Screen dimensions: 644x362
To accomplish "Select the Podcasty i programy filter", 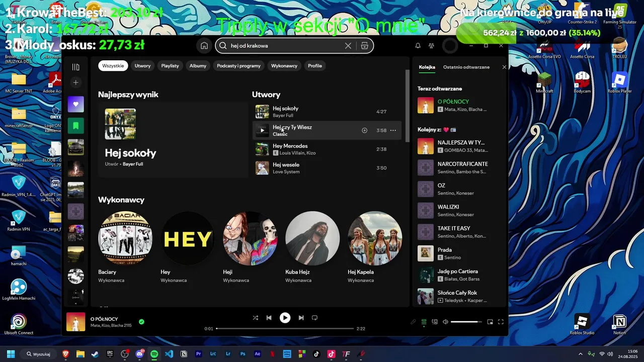I will (x=238, y=66).
